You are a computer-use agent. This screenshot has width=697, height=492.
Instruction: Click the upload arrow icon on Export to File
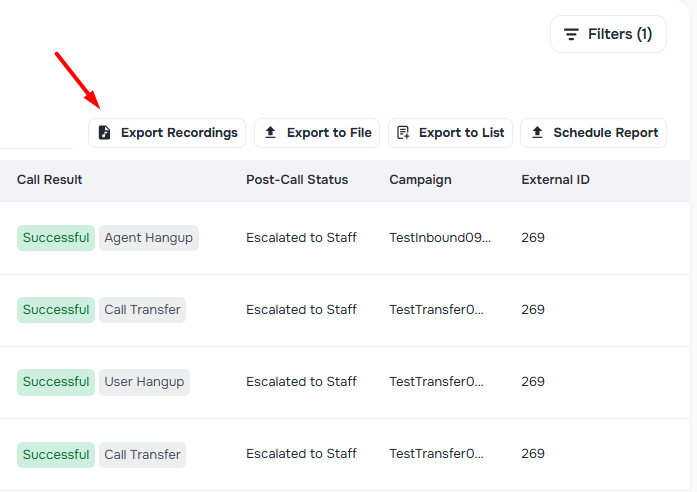[x=271, y=133]
